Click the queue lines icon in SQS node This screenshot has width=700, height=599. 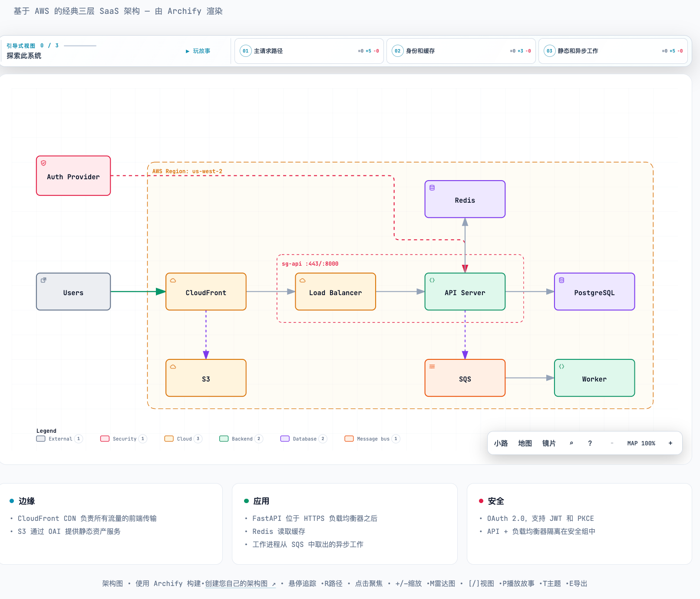pyautogui.click(x=432, y=367)
